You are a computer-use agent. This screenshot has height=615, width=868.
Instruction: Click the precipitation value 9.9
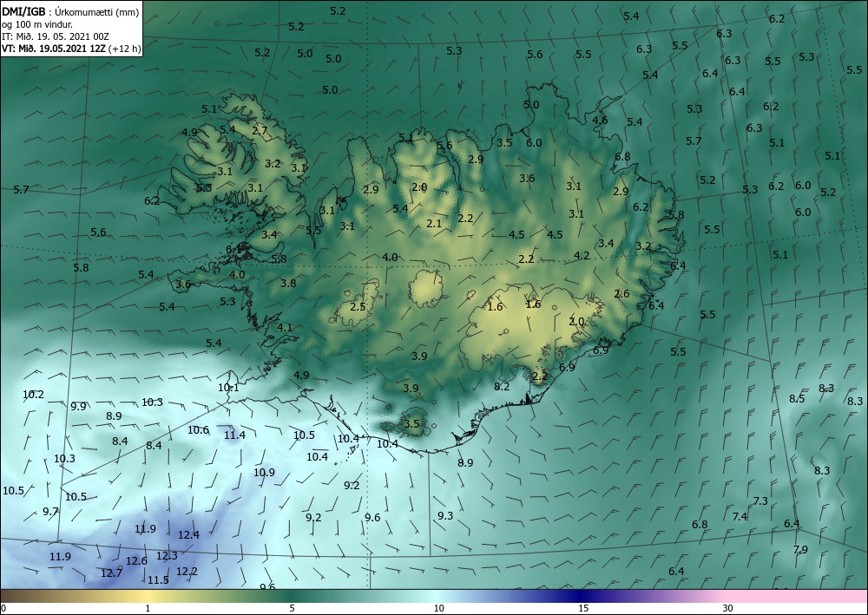tap(79, 406)
